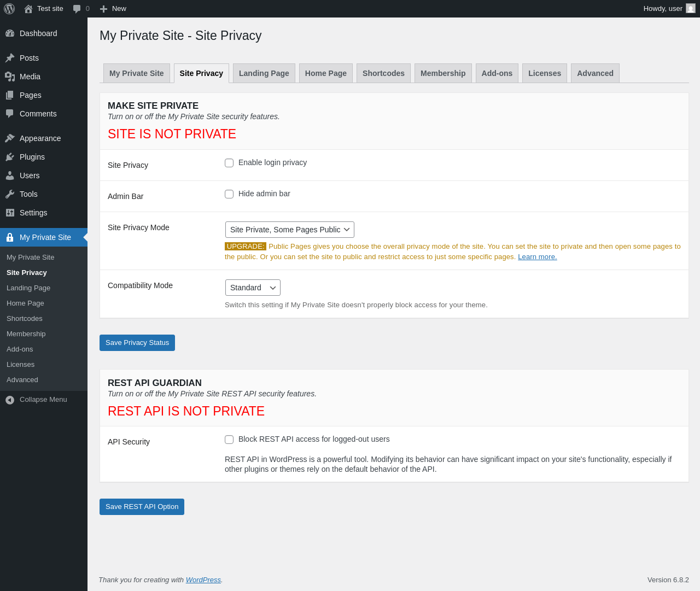Open Landing Page in sidebar submenu
Image resolution: width=700 pixels, height=591 pixels.
pyautogui.click(x=44, y=288)
